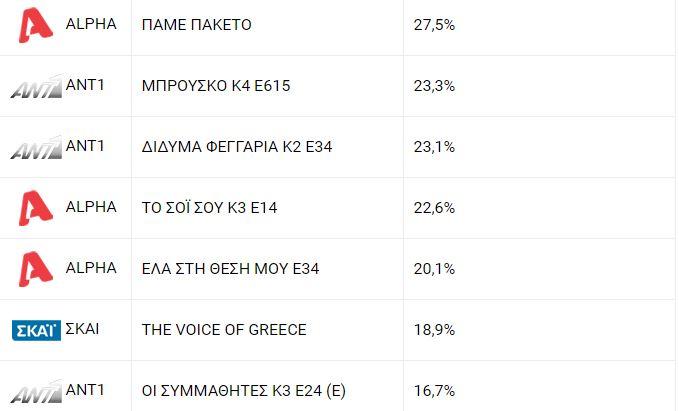Click the 22,6% rating value
679x411 pixels.
434,208
